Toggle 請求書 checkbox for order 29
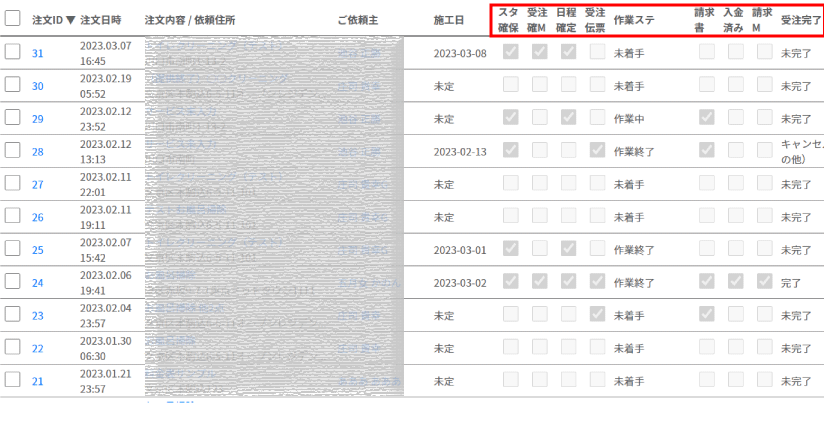Image resolution: width=824 pixels, height=432 pixels. (707, 118)
